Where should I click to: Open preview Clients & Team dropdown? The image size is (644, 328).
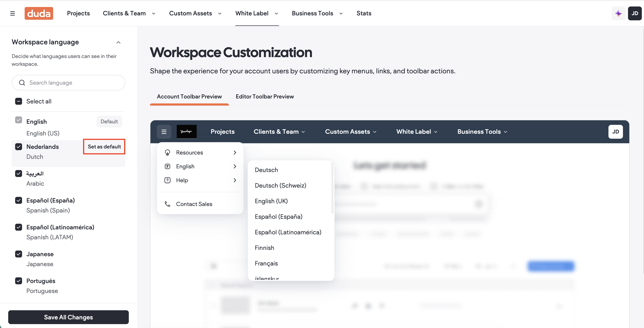coord(279,132)
